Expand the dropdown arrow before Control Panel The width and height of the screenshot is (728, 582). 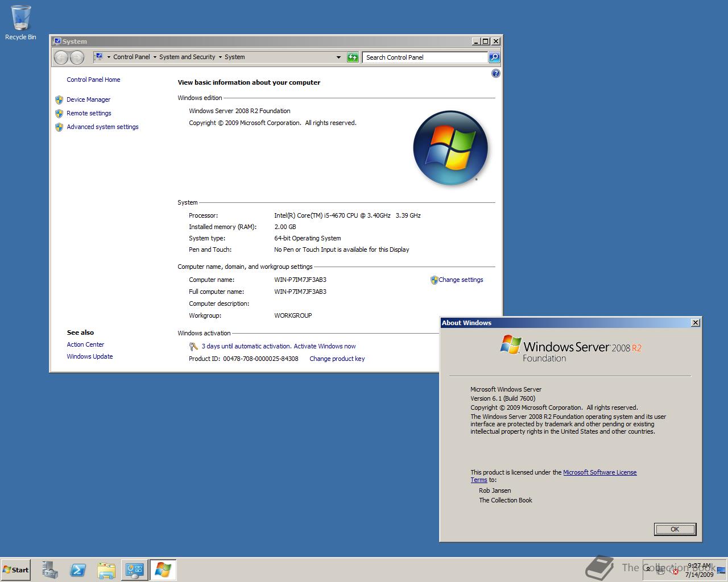[109, 57]
